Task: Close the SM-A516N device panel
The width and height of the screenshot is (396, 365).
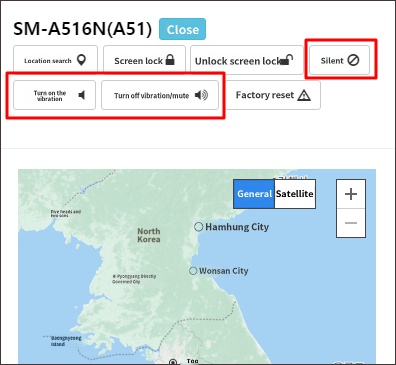Action: [x=182, y=29]
